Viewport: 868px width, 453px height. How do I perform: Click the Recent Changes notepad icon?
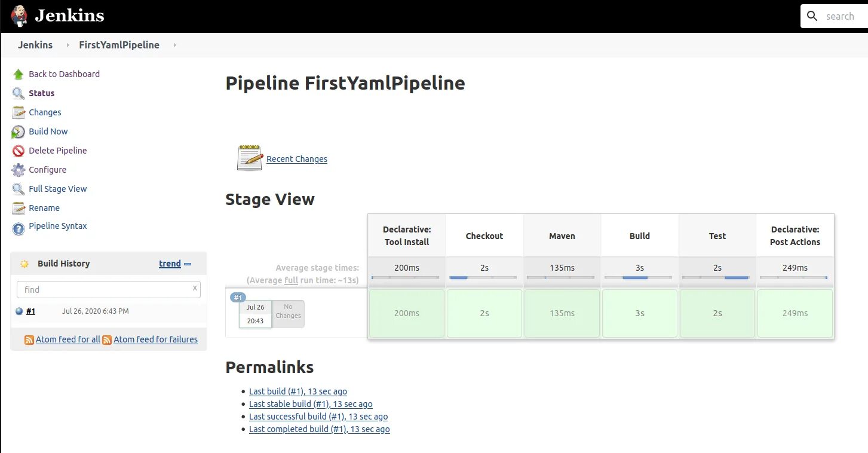(x=250, y=158)
